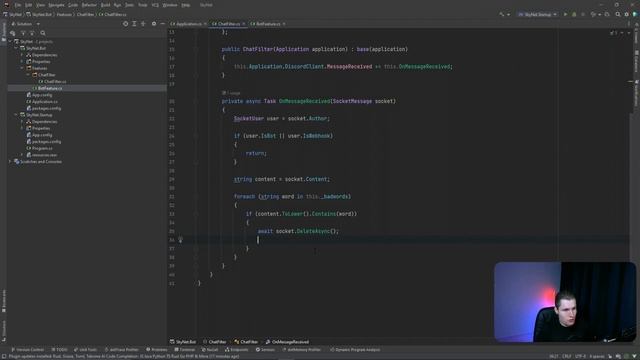Image resolution: width=640 pixels, height=360 pixels.
Task: Expand Dependencies under SkyNet.Bot
Action: pos(22,55)
